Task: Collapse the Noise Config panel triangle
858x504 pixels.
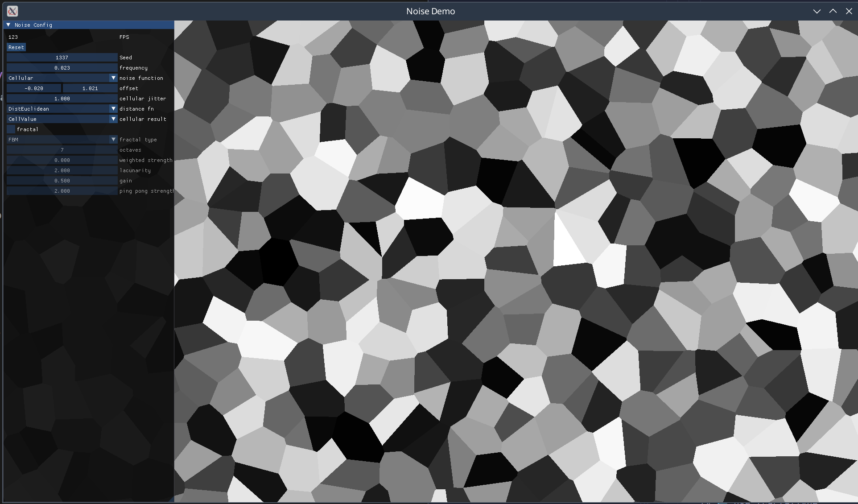Action: tap(8, 25)
